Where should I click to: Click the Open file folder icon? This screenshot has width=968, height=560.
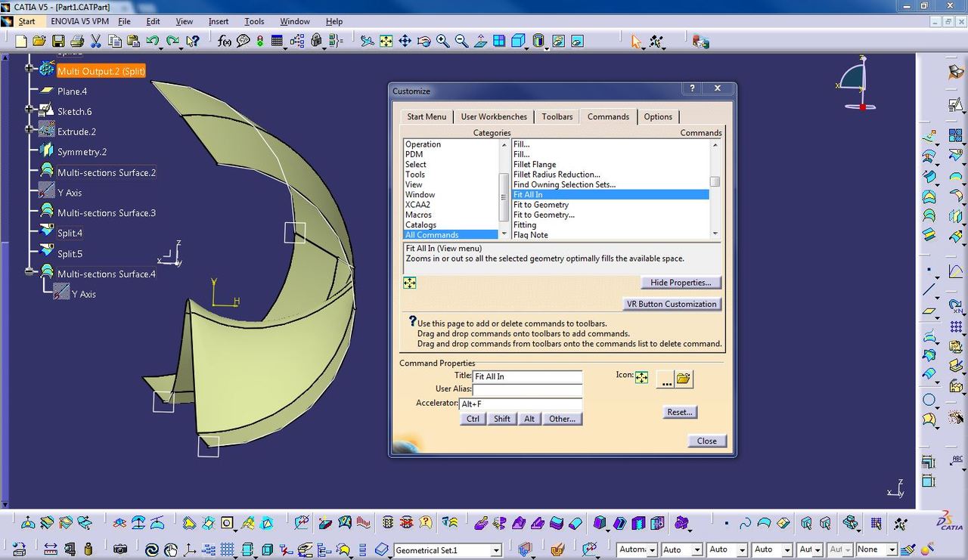[x=39, y=41]
